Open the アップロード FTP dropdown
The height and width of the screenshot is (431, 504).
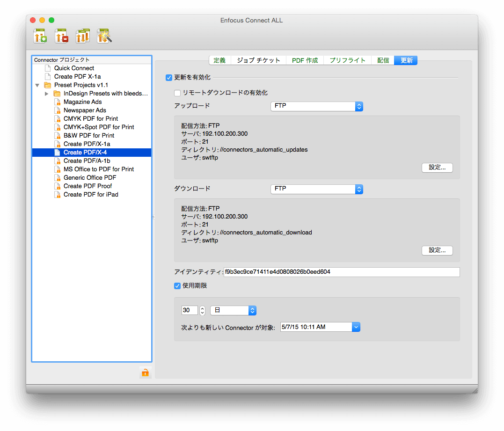317,106
